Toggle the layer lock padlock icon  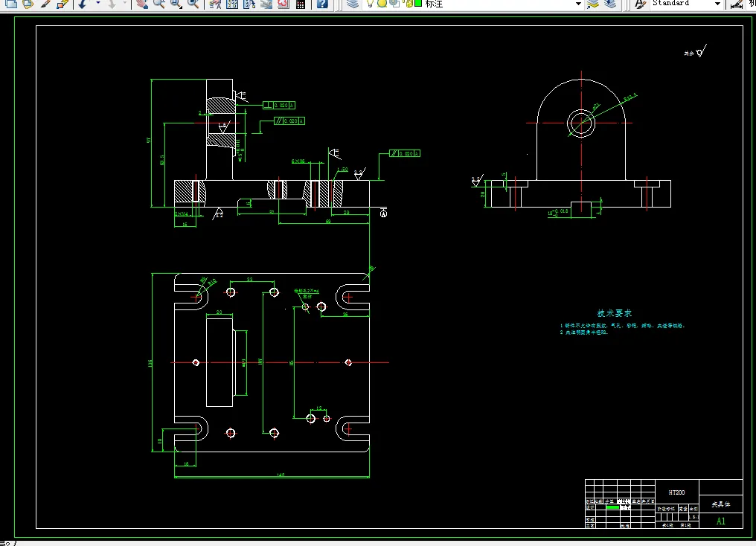pos(408,4)
